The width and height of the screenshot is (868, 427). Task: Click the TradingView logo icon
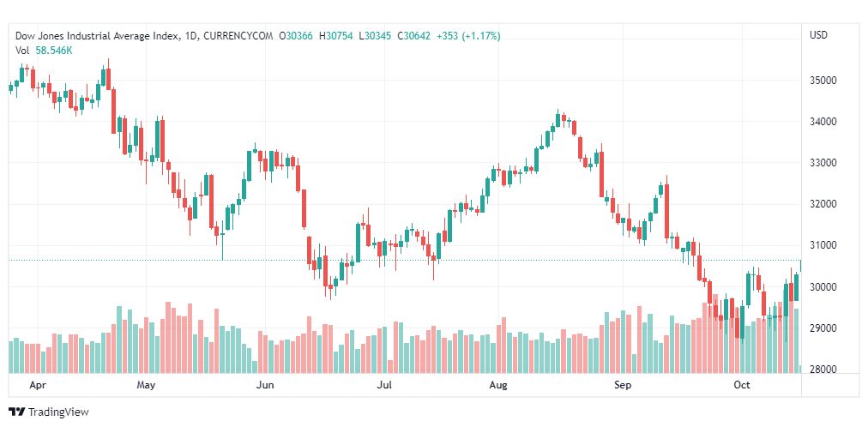pos(17,412)
